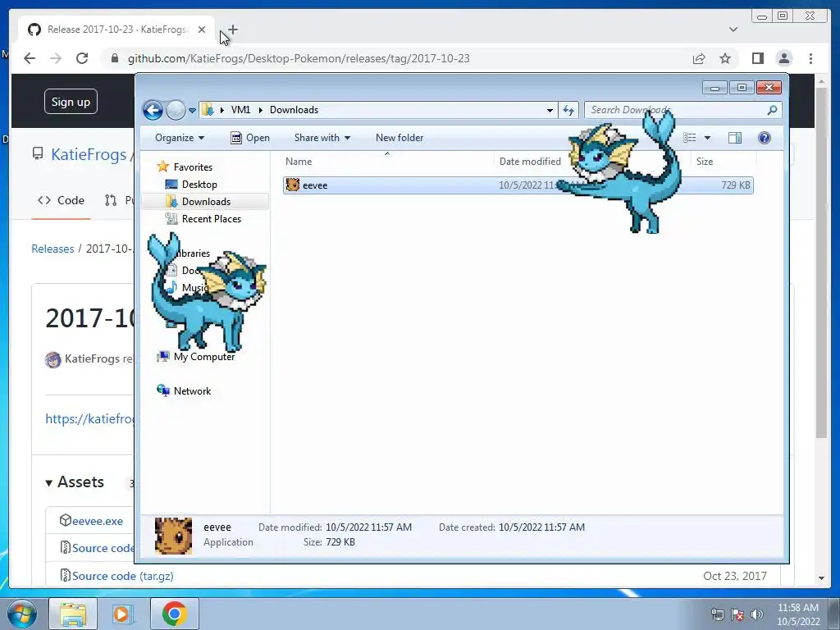This screenshot has height=630, width=840.
Task: Open the KatieFrogs owner link
Action: pyautogui.click(x=89, y=154)
